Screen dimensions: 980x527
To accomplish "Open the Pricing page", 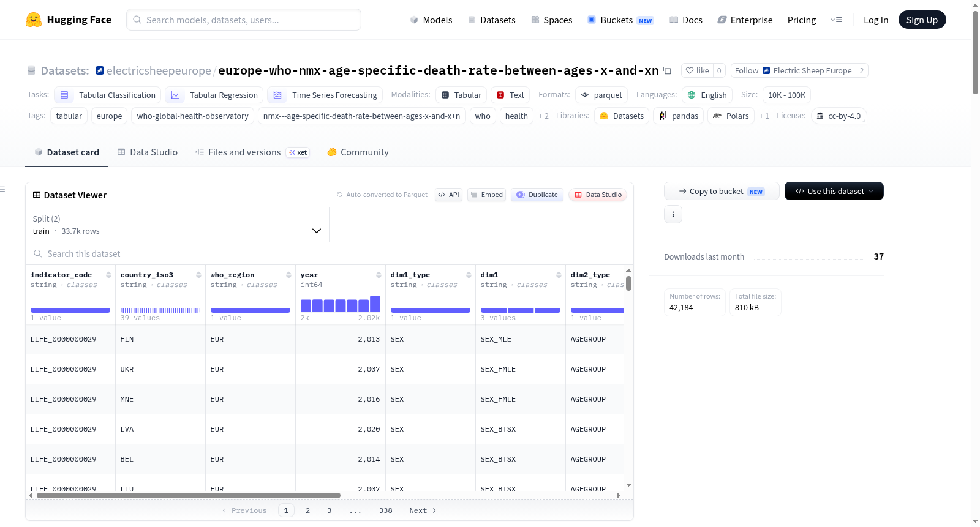I will [801, 20].
